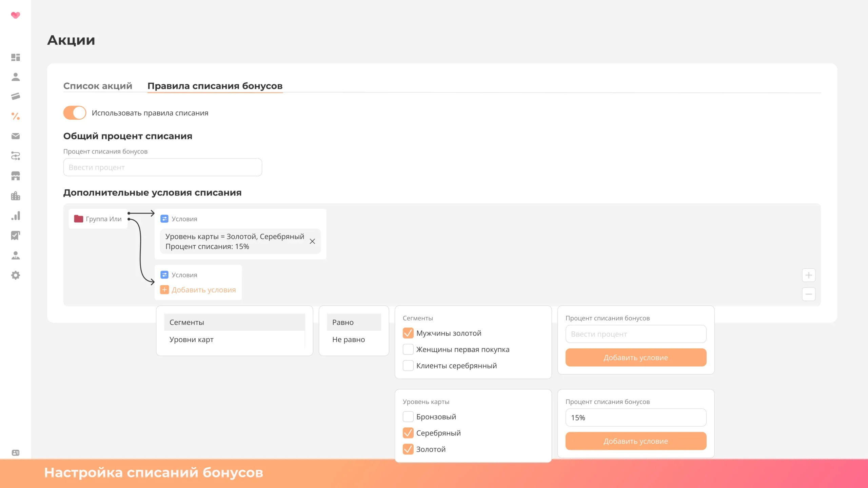Select Уровни карт in the dropdown list

[192, 340]
